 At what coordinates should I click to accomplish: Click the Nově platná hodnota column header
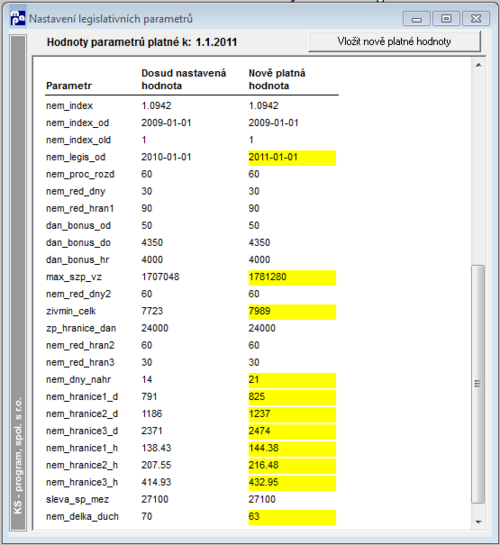[277, 79]
